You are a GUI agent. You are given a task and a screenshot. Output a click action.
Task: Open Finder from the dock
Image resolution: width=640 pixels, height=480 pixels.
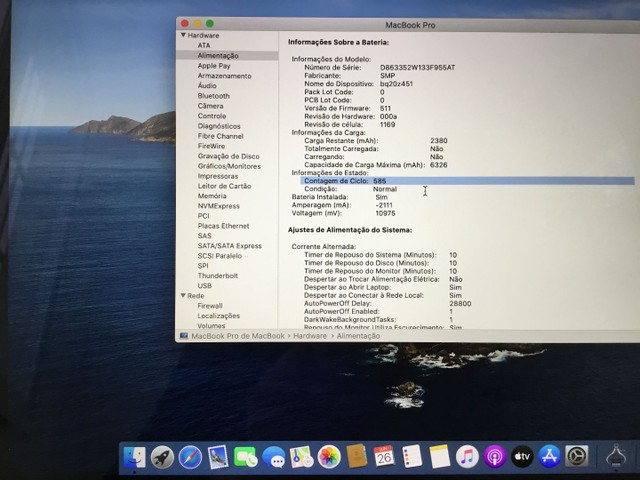135,457
